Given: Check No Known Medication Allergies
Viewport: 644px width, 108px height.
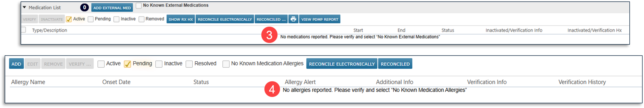Looking at the screenshot, I should pyautogui.click(x=226, y=64).
